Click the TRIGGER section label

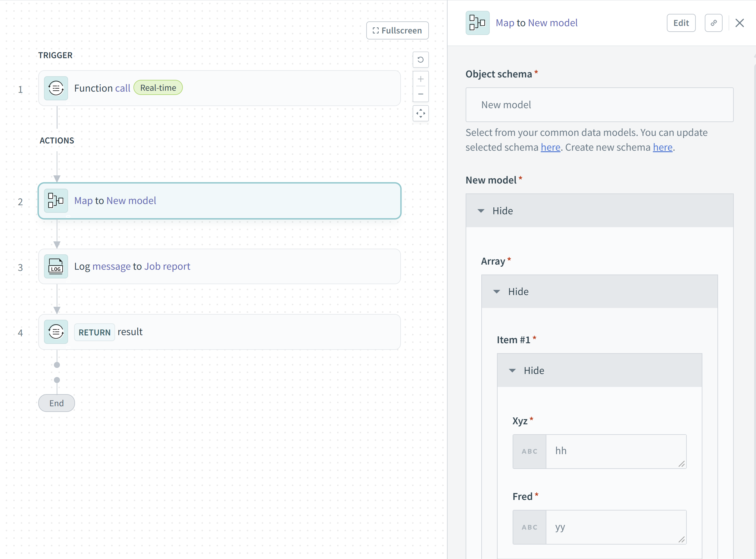(x=55, y=55)
